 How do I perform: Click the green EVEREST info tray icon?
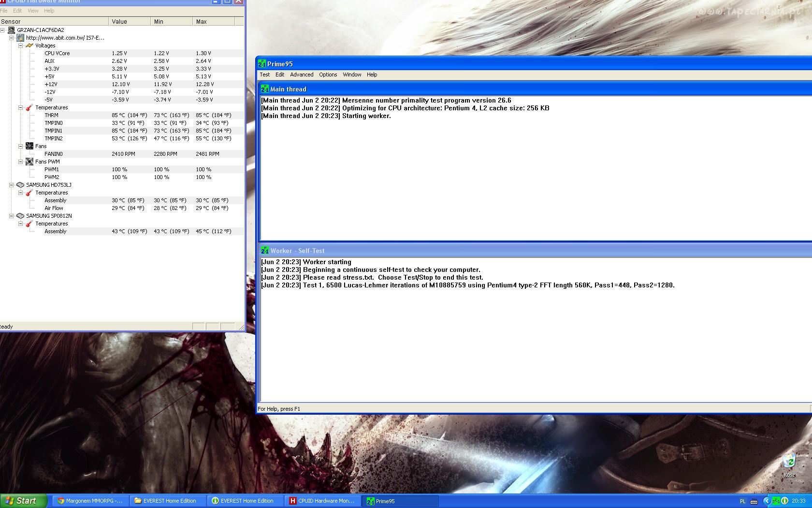[784, 501]
